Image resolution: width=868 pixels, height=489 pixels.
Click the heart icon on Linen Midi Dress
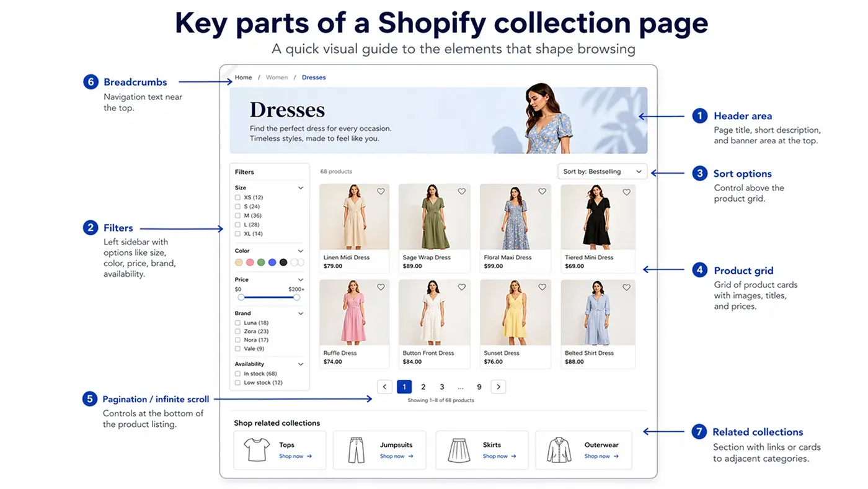(x=381, y=192)
